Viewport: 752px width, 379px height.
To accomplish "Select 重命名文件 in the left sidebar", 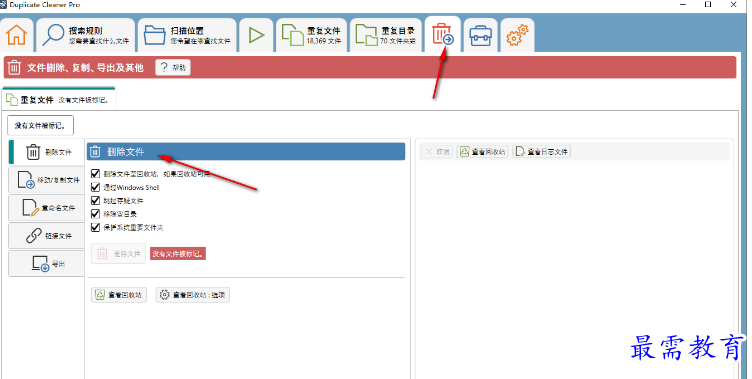I will (47, 208).
